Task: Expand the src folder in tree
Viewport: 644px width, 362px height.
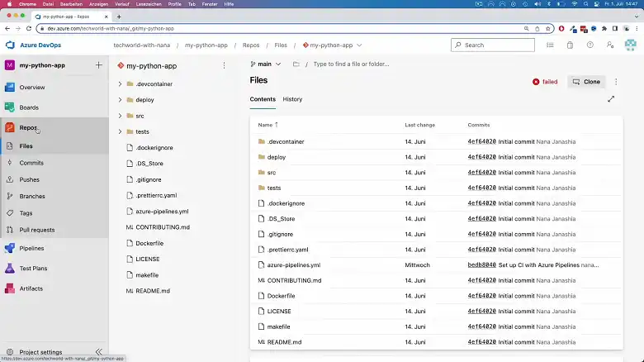Action: click(120, 116)
